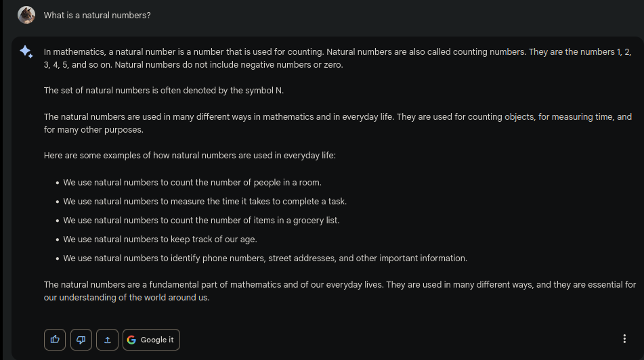Click the thumbs up good response icon
The width and height of the screenshot is (644, 360).
[55, 340]
